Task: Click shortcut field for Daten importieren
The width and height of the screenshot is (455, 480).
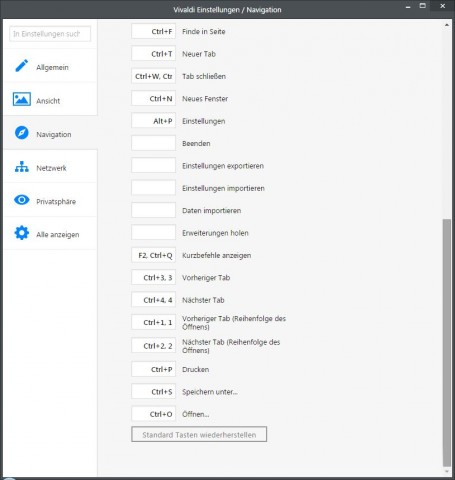Action: [153, 210]
